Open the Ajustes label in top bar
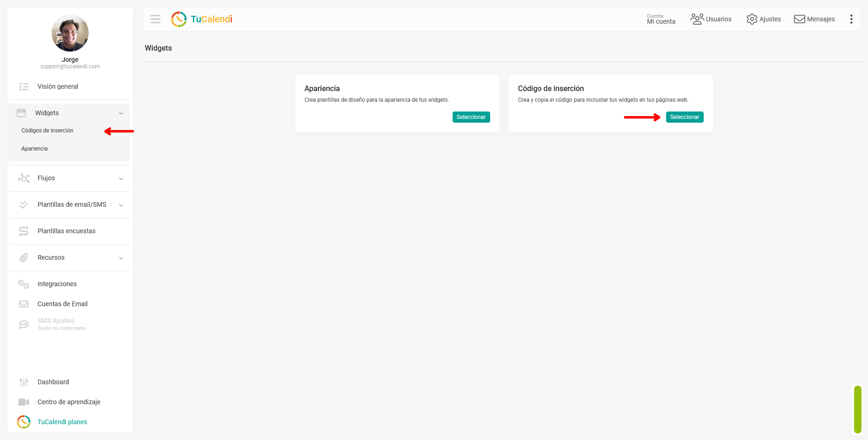Image resolution: width=868 pixels, height=440 pixels. 770,19
